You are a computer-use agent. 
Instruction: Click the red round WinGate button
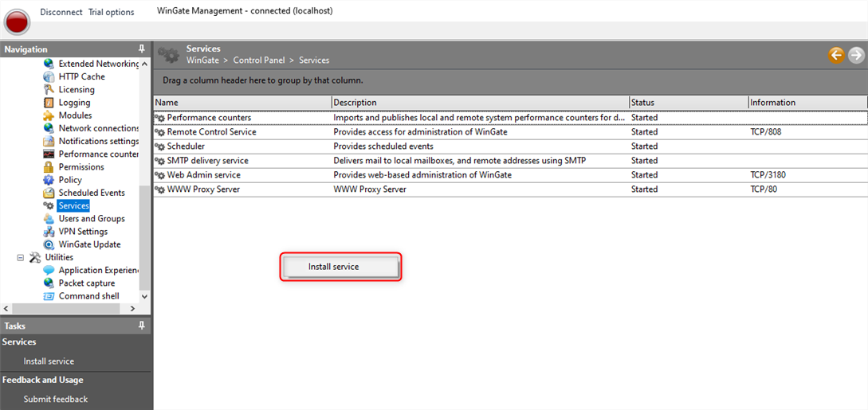18,22
